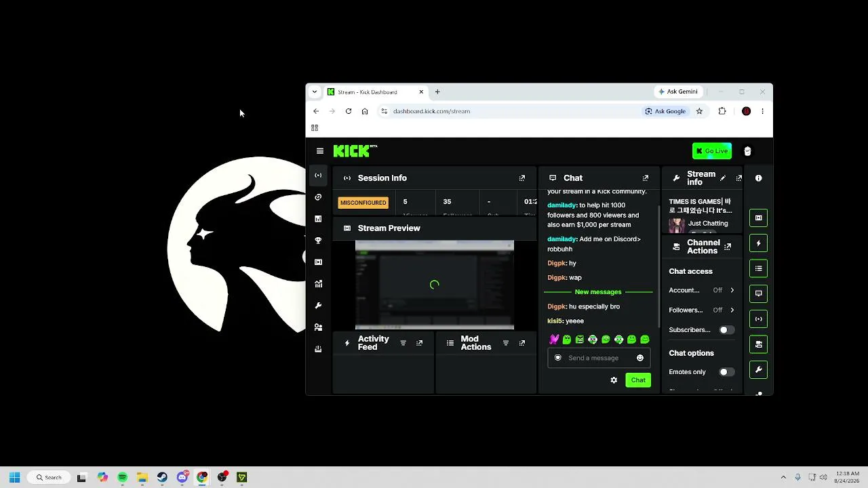Open the community users icon in left sidebar
The width and height of the screenshot is (868, 488).
[x=318, y=327]
